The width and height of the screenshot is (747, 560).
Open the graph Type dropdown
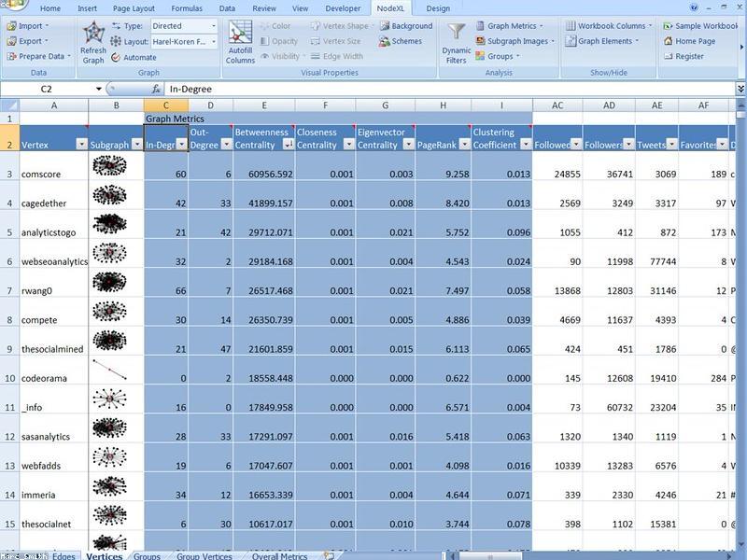coord(214,26)
